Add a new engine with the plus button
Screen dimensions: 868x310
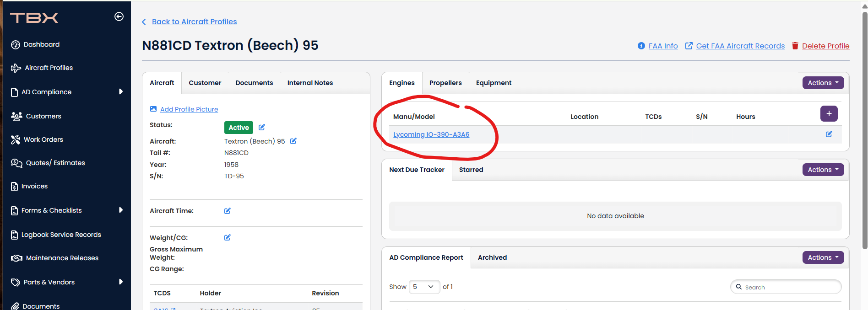(x=829, y=113)
